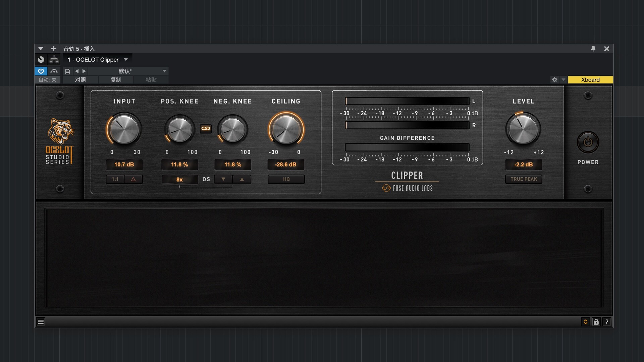Expand the 1 - OCELOT Clipper plugin selector

point(98,60)
